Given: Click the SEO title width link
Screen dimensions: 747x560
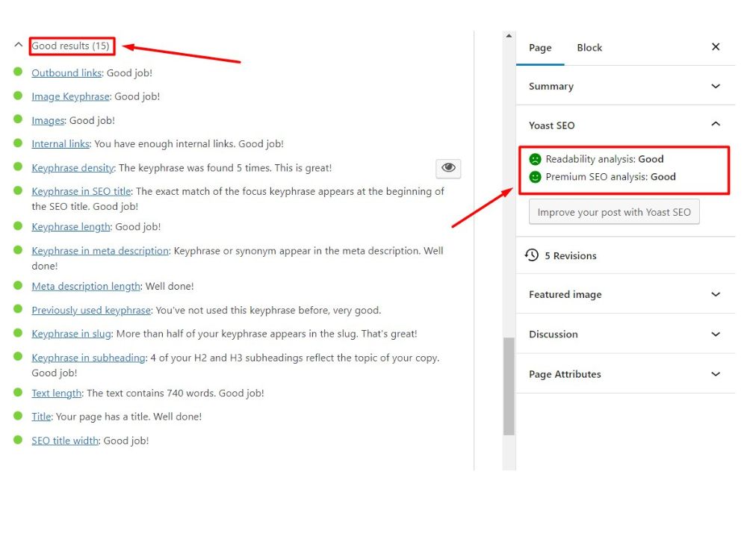Looking at the screenshot, I should point(65,441).
